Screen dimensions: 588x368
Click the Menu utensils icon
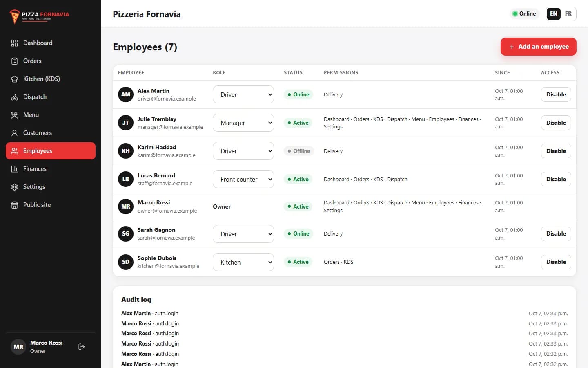click(x=14, y=115)
